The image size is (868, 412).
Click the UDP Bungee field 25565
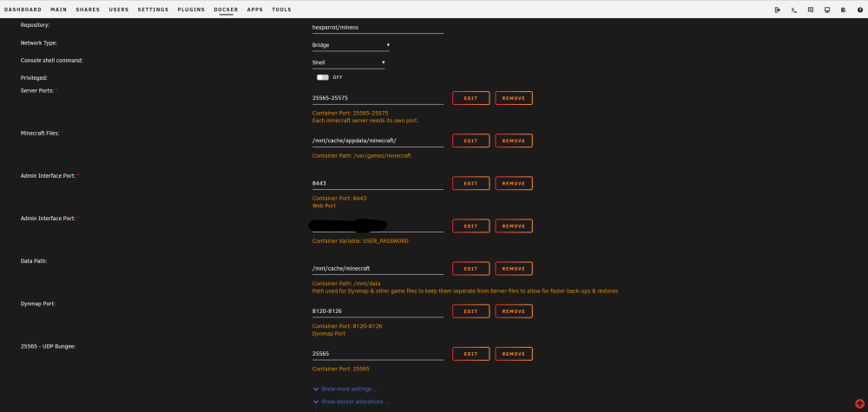click(x=378, y=353)
